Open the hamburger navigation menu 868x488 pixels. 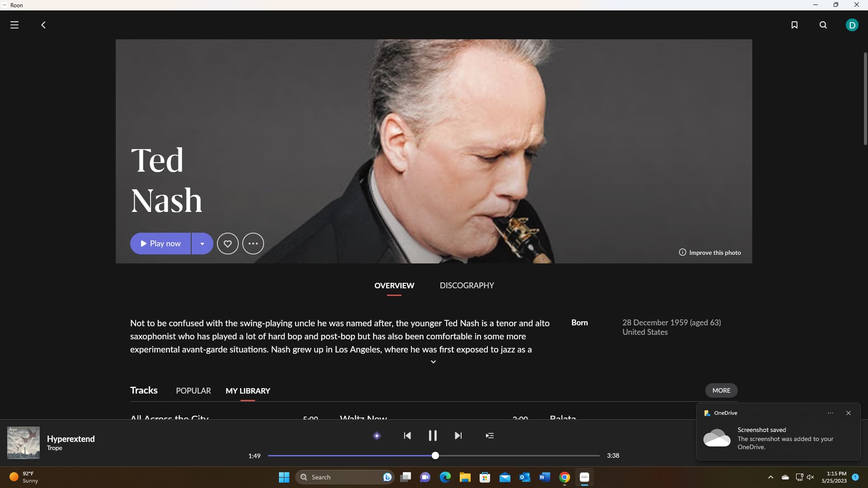(x=14, y=25)
